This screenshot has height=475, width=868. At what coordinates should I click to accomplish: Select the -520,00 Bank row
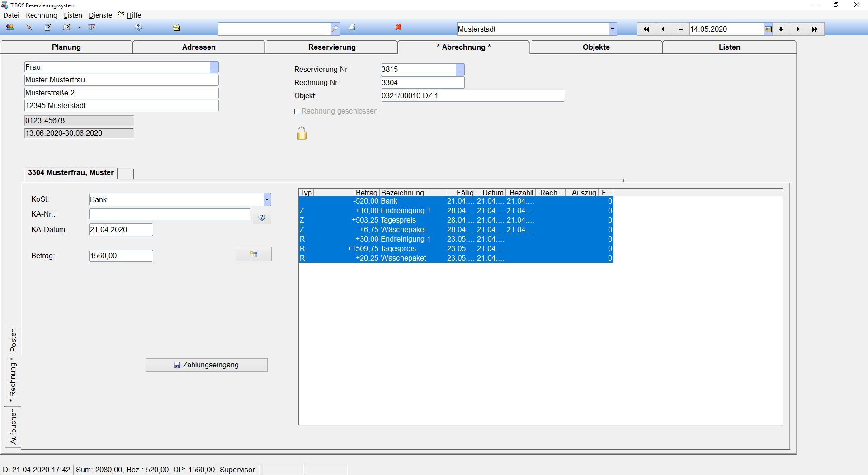pos(456,201)
